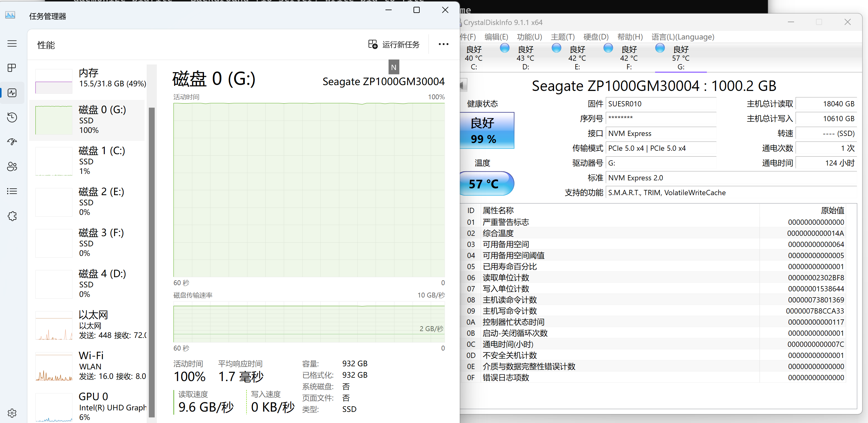Expand the hamburger navigation menu
This screenshot has height=423, width=868.
click(12, 43)
